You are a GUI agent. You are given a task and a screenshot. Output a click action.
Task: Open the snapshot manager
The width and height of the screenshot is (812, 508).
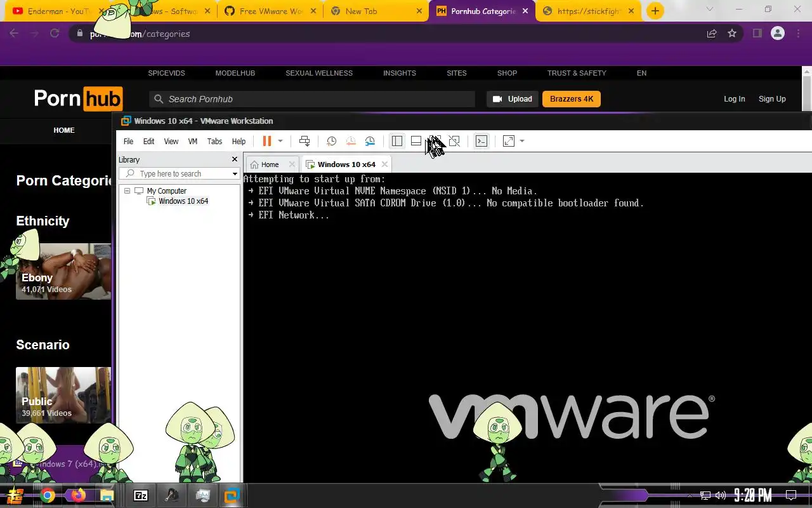[370, 141]
